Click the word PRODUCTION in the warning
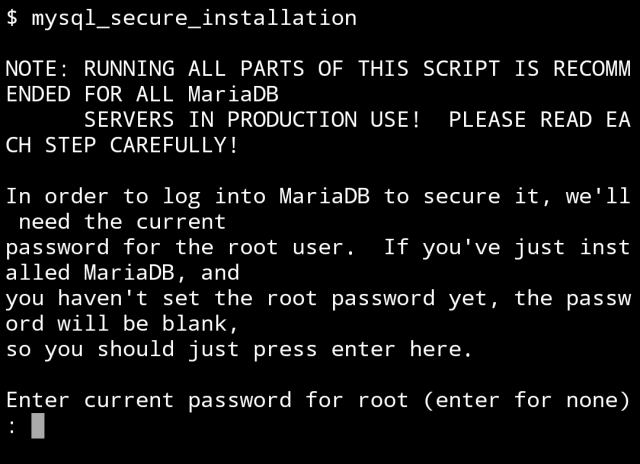Image resolution: width=640 pixels, height=464 pixels. click(x=292, y=120)
